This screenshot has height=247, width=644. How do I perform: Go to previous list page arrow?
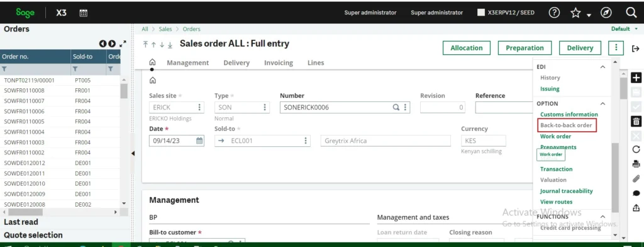[103, 43]
